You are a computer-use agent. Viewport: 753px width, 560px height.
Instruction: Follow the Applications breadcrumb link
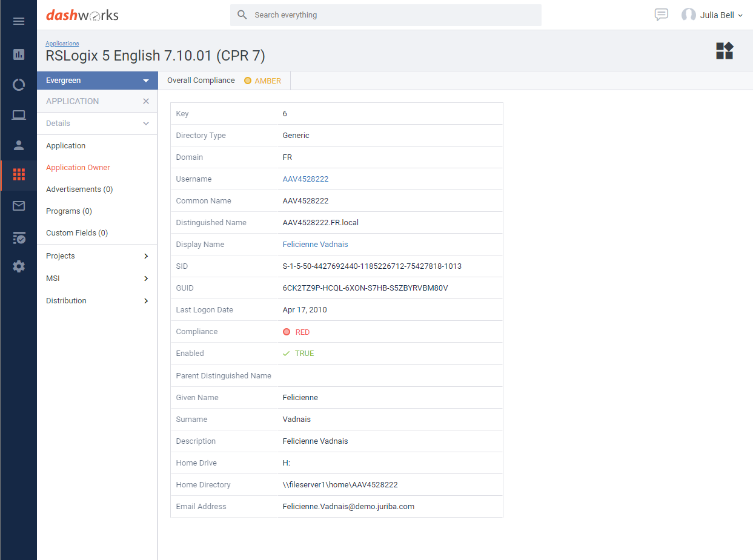tap(62, 44)
